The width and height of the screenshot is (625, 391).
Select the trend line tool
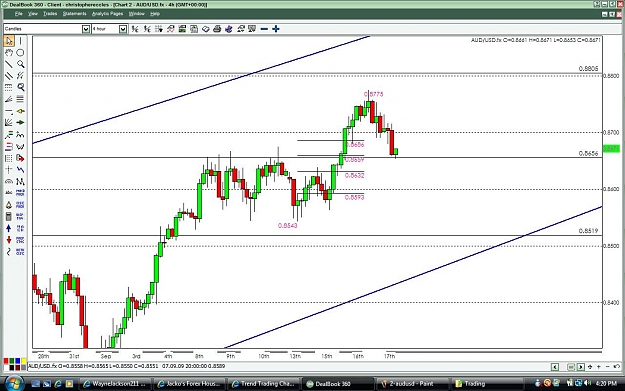point(9,64)
